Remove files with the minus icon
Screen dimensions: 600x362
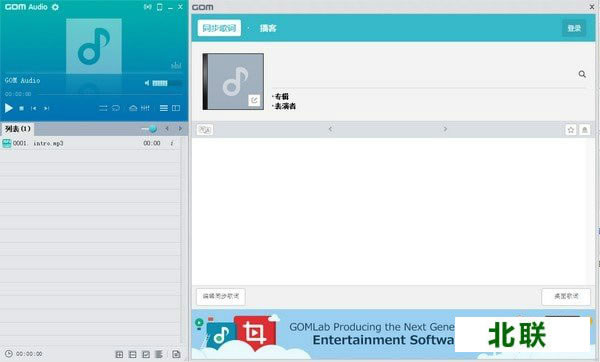click(x=133, y=354)
